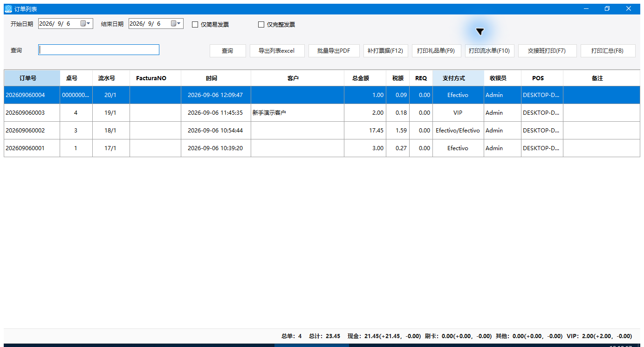The image size is (644, 347).
Task: Click 交接班打印(F7) button
Action: click(x=547, y=51)
